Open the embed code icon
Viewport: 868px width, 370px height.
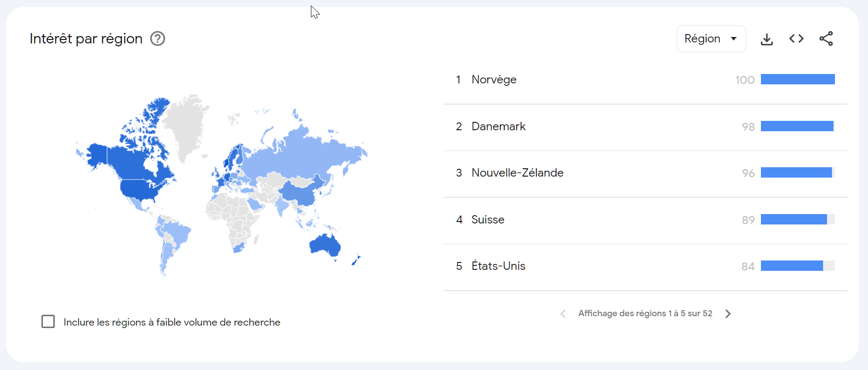tap(796, 38)
